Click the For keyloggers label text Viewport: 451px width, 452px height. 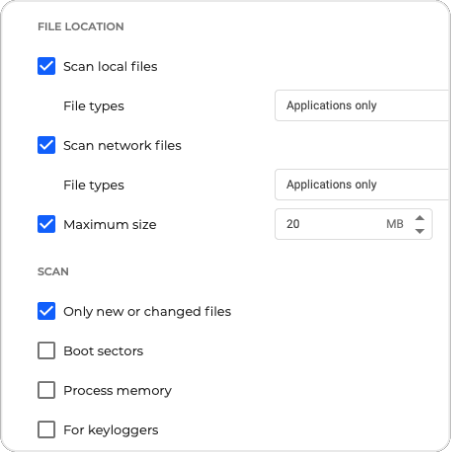click(x=111, y=430)
